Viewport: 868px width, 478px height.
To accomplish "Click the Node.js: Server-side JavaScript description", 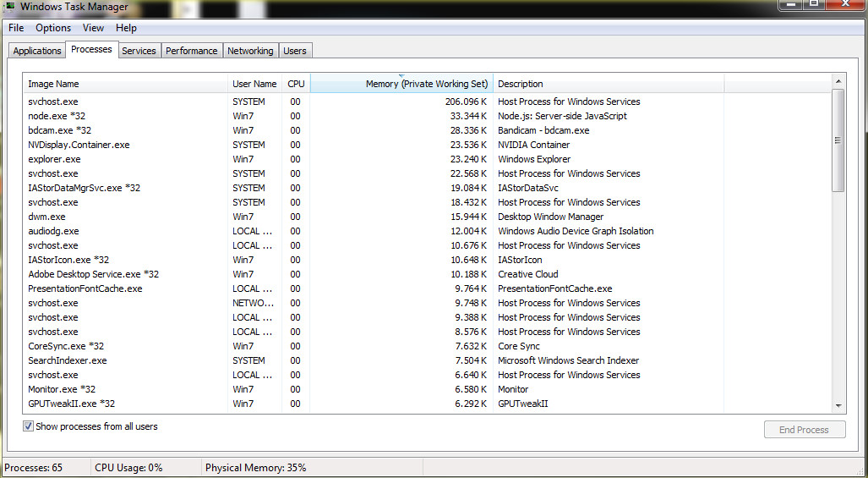I will [562, 116].
